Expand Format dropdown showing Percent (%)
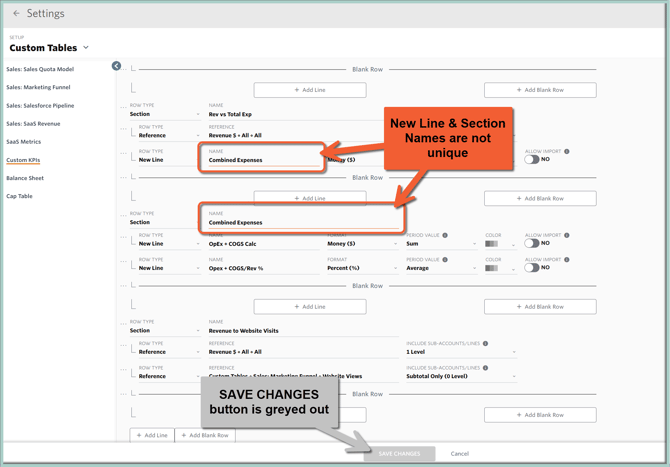 click(360, 268)
